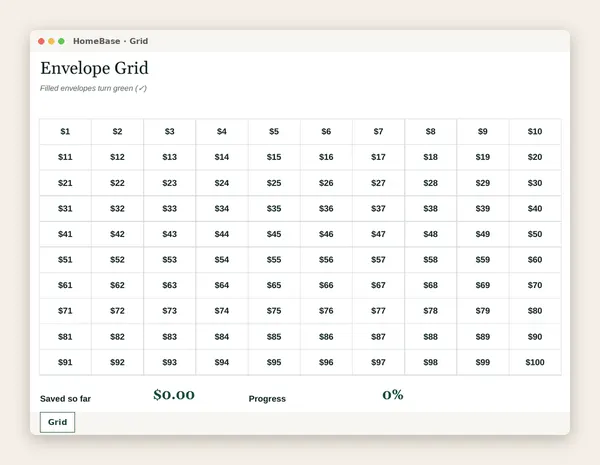Click the $49 envelope
Screen dimensions: 600x465
(x=483, y=234)
